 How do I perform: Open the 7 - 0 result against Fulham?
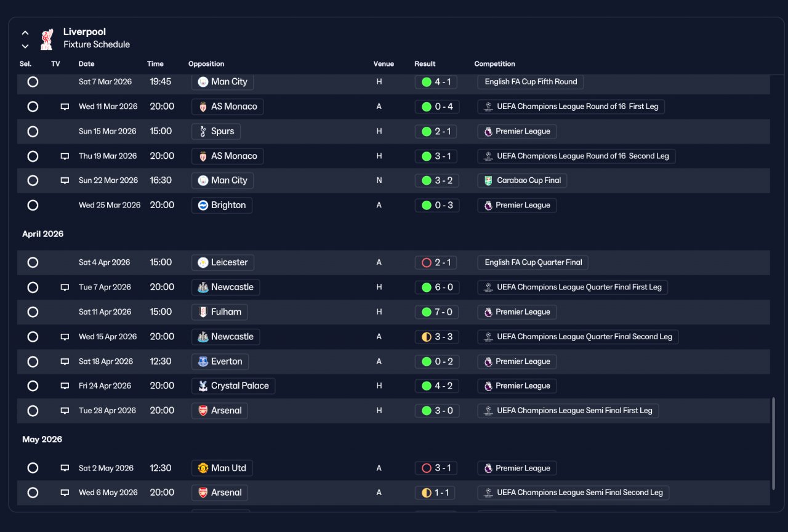click(436, 312)
